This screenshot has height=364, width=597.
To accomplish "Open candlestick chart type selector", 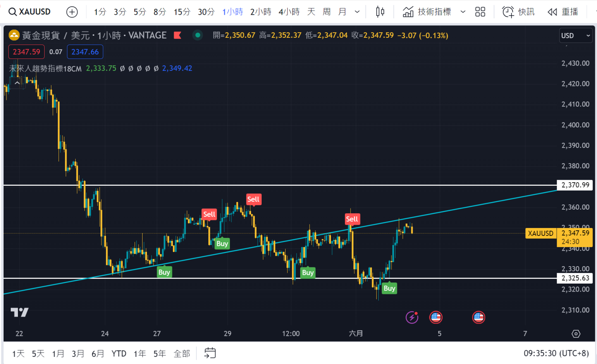I will click(380, 12).
